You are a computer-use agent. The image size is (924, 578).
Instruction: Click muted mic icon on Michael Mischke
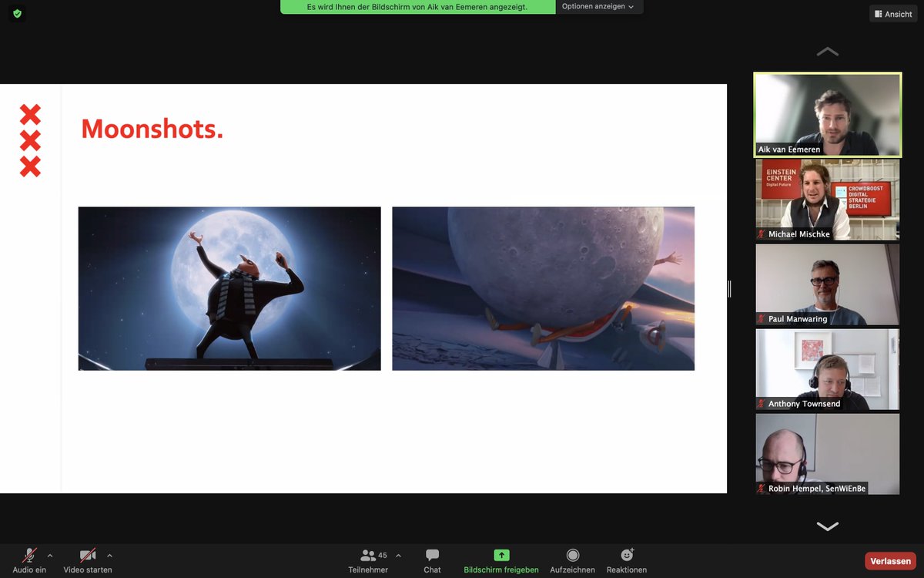(762, 234)
